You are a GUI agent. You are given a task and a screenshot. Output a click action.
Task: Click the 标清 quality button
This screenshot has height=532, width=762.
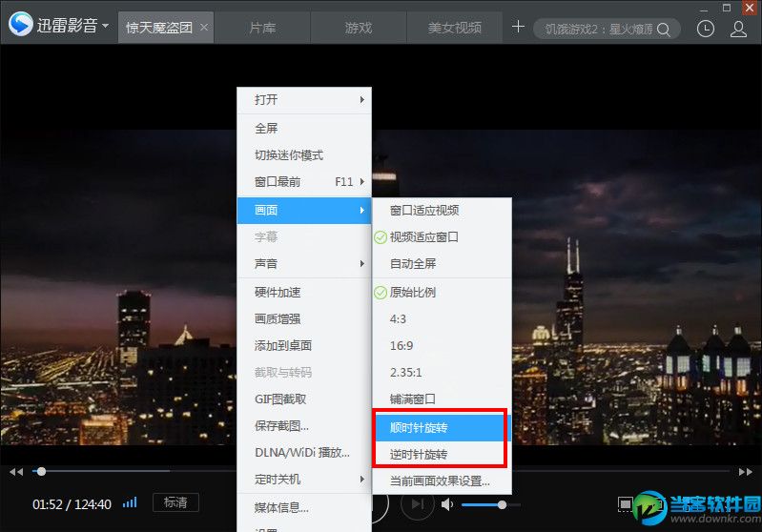click(175, 502)
